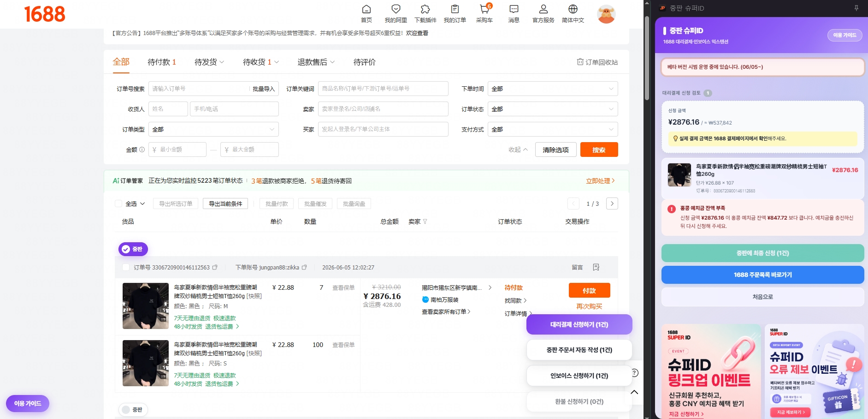The width and height of the screenshot is (868, 419).
Task: Expand 退款售后 tab dropdown arrow
Action: click(x=332, y=62)
